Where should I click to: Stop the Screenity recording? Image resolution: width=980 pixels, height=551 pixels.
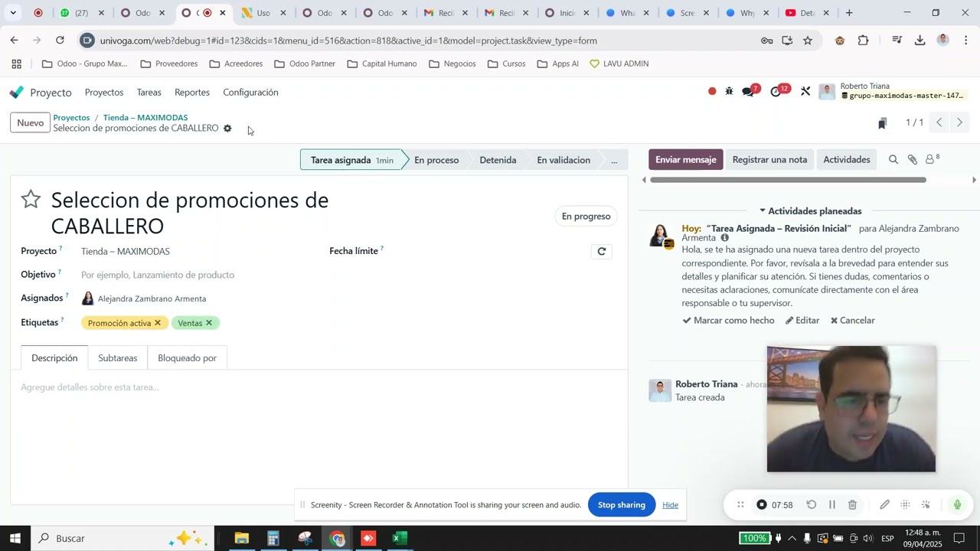tap(762, 505)
